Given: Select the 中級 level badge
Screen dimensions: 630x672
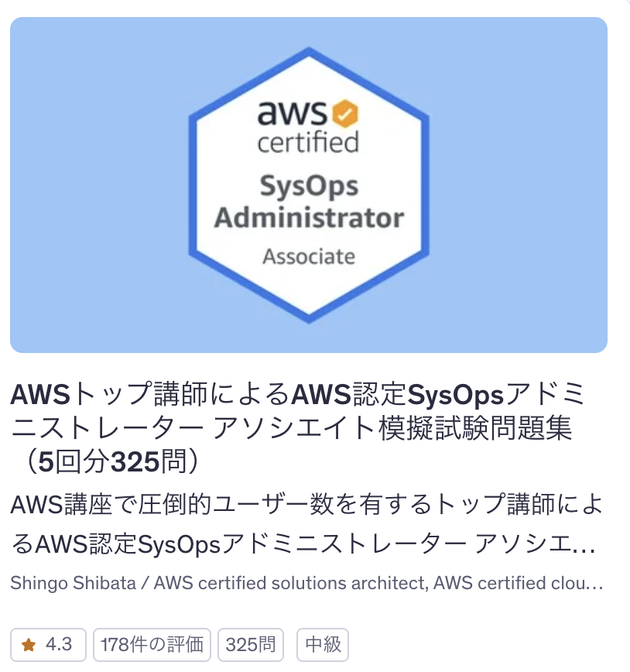Looking at the screenshot, I should 323,644.
